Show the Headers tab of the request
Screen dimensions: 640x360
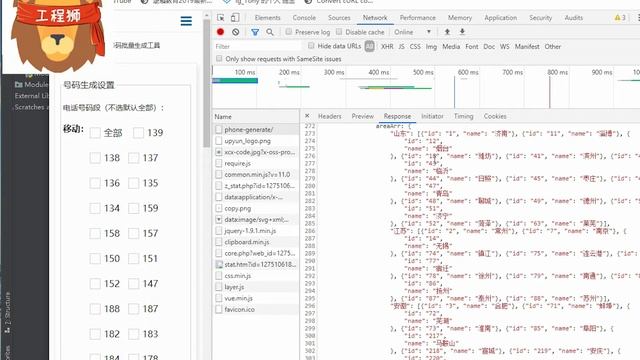pyautogui.click(x=329, y=116)
